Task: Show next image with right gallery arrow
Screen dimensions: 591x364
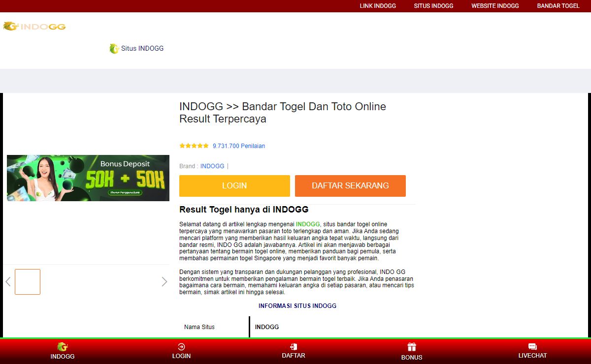Action: pos(164,282)
